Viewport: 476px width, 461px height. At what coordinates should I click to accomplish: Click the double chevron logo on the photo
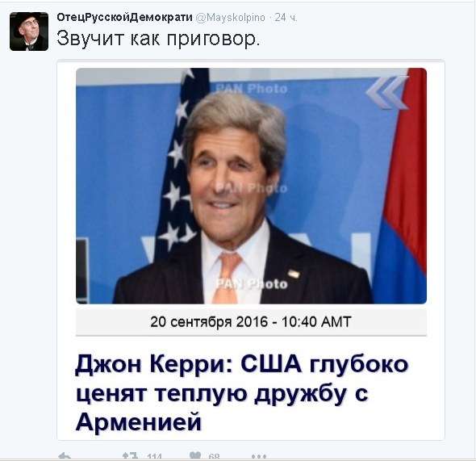pos(387,92)
